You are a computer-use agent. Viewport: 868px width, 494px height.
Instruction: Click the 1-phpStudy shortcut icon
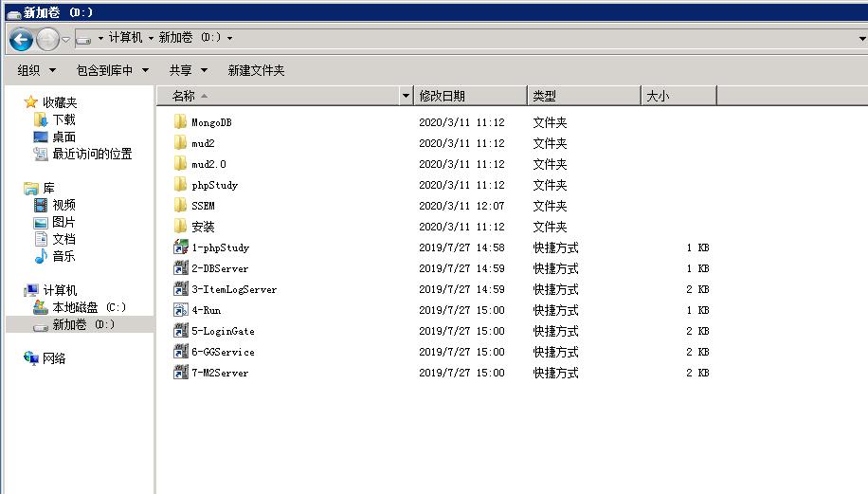(181, 247)
